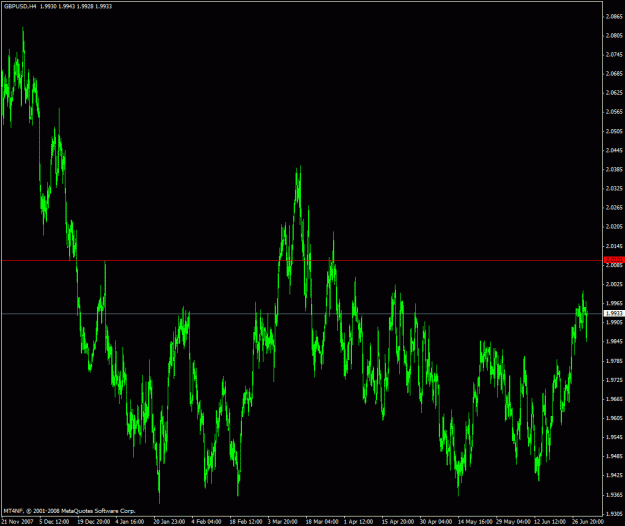Click the 19 Dec 20:00 time axis label
Viewport: 625px width, 526px height.
pos(94,522)
